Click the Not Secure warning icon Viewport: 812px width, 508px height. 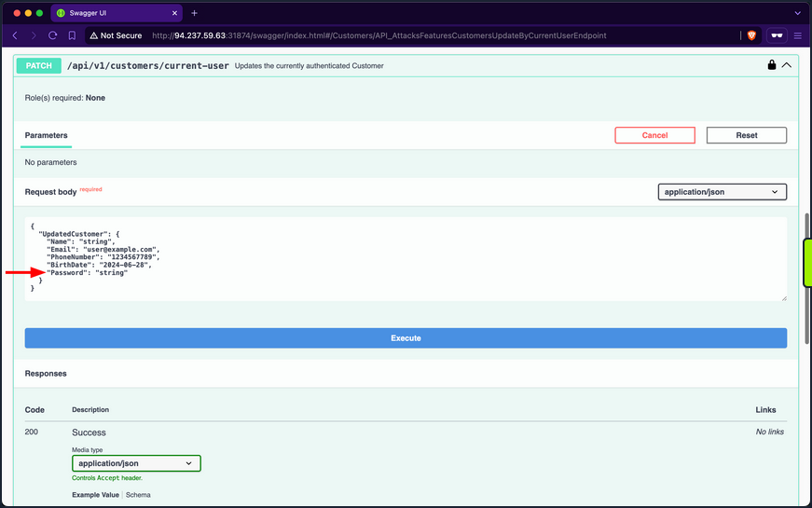94,35
